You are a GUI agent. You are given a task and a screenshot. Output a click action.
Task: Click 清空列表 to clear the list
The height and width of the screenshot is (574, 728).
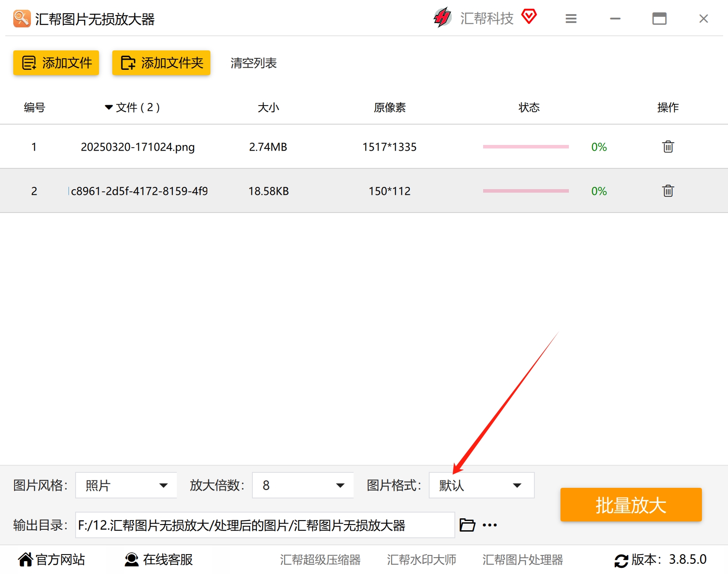click(254, 63)
